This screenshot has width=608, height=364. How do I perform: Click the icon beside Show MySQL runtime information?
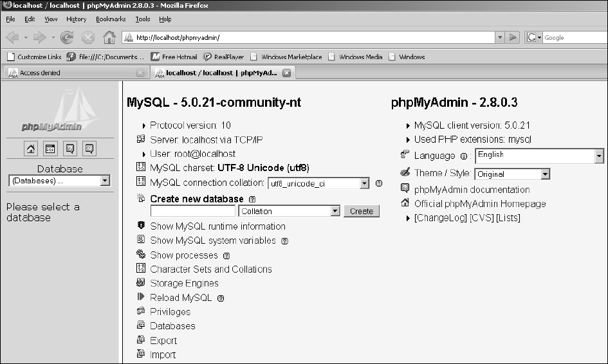tap(141, 225)
